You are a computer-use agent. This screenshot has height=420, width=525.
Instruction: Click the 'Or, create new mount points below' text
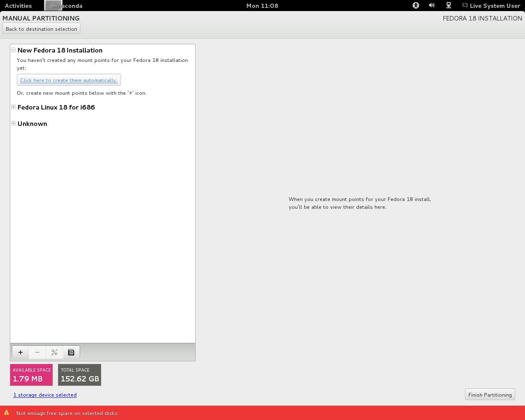click(82, 93)
